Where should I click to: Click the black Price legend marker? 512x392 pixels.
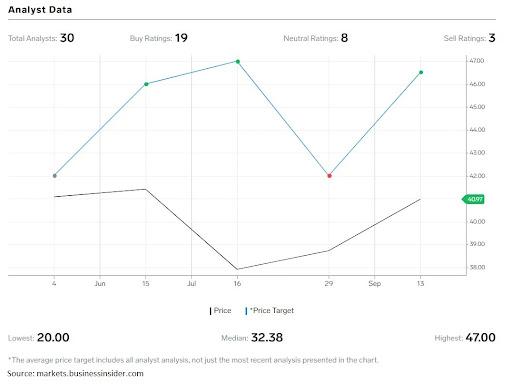coord(210,311)
